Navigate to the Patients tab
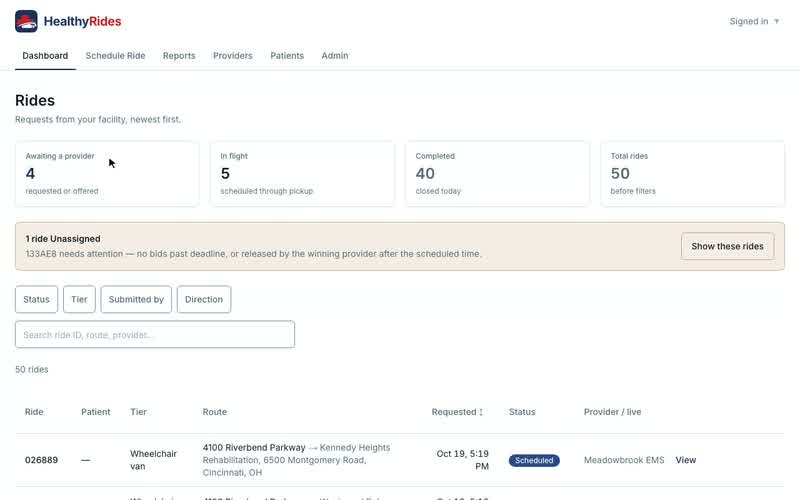The image size is (800, 500). [x=287, y=56]
